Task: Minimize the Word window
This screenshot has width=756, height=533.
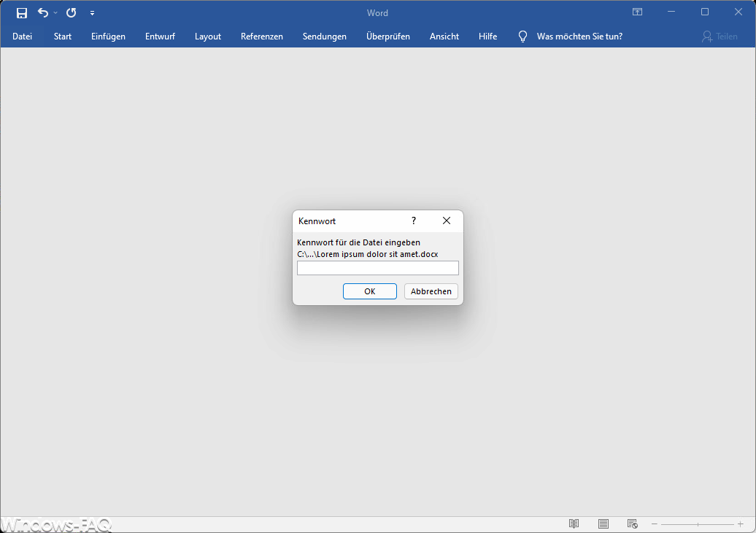Action: tap(671, 12)
